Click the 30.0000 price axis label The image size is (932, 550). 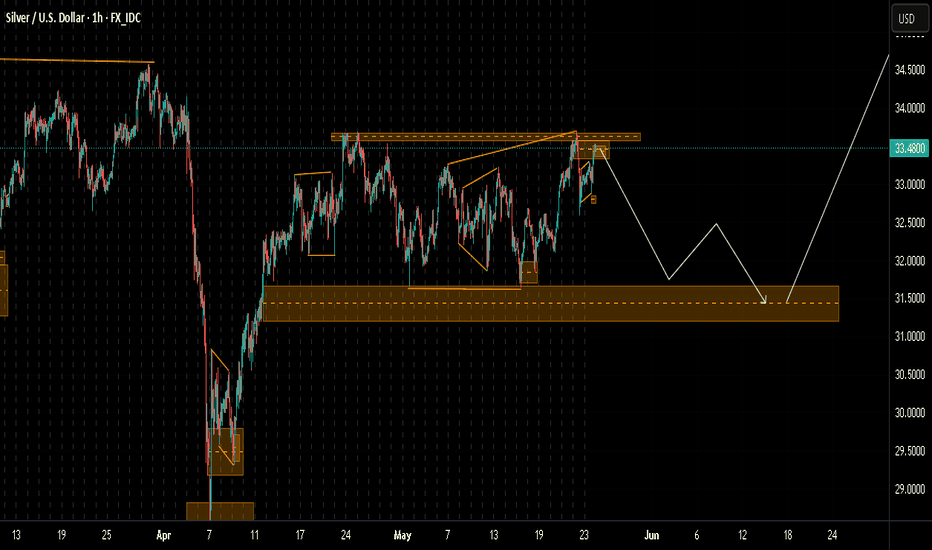[909, 413]
